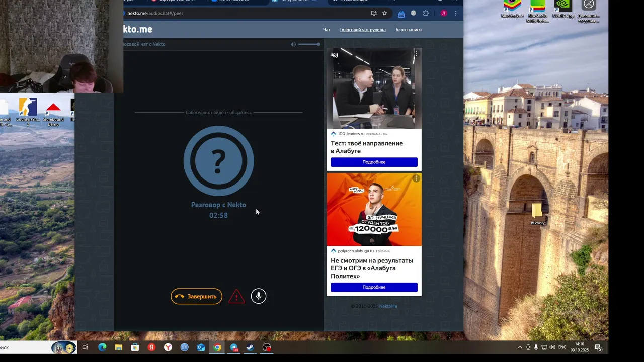Mute chat sound with the speaker icon
This screenshot has width=644, height=362.
click(293, 44)
